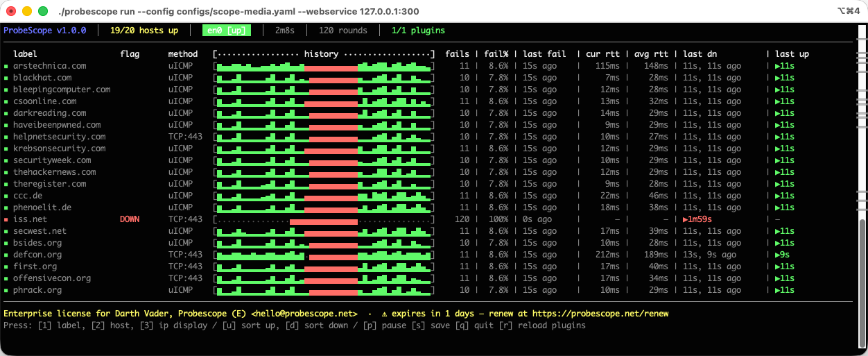Screen dimensions: 868x356
Task: Click the history graph for iss.net
Action: click(324, 219)
